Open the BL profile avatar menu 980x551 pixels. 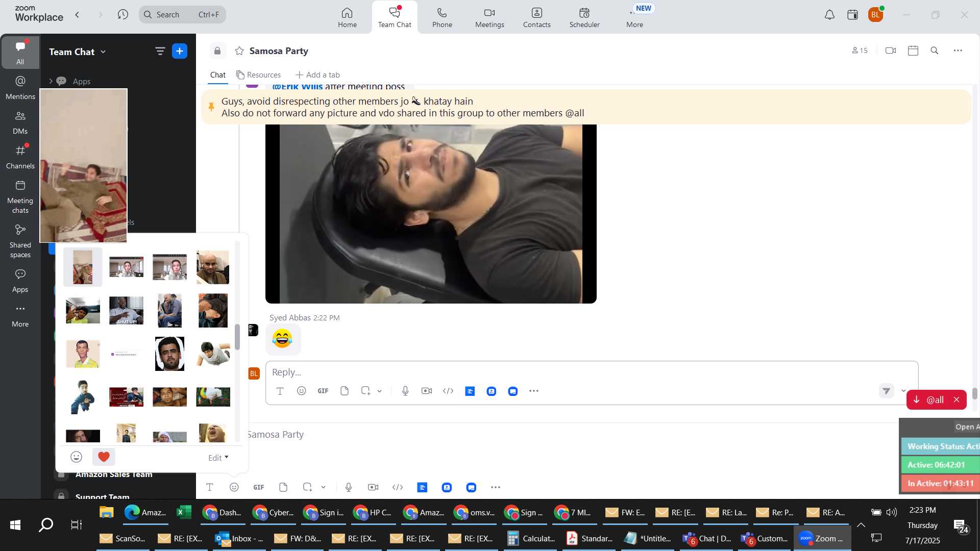(x=875, y=15)
